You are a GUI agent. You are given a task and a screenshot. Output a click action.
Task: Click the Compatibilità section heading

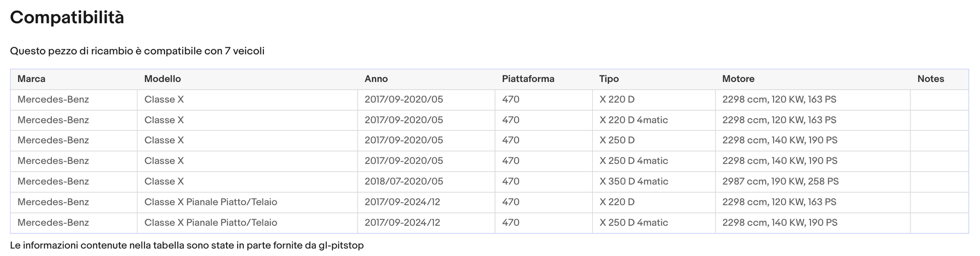tap(67, 18)
